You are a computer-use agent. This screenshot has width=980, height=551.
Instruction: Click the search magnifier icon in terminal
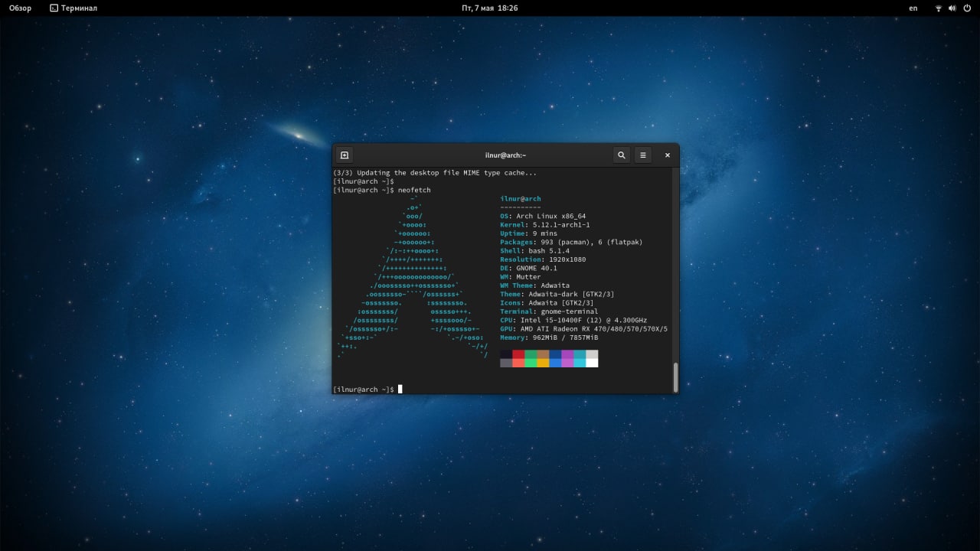(x=622, y=155)
